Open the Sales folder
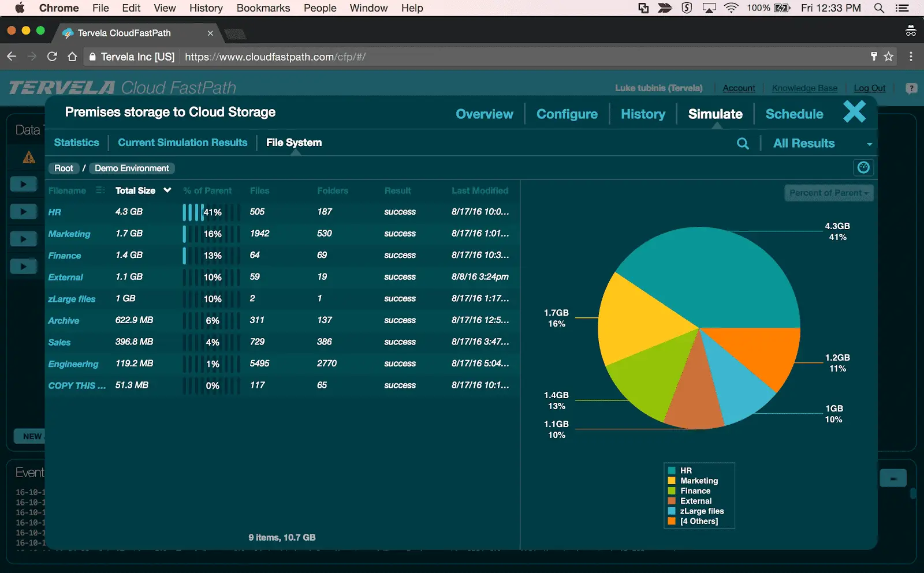 pos(59,342)
